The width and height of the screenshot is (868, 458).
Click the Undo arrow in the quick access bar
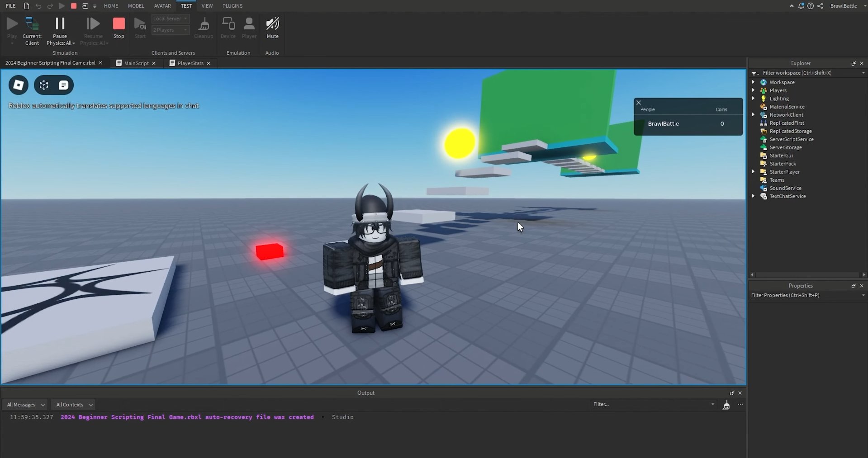pyautogui.click(x=38, y=6)
